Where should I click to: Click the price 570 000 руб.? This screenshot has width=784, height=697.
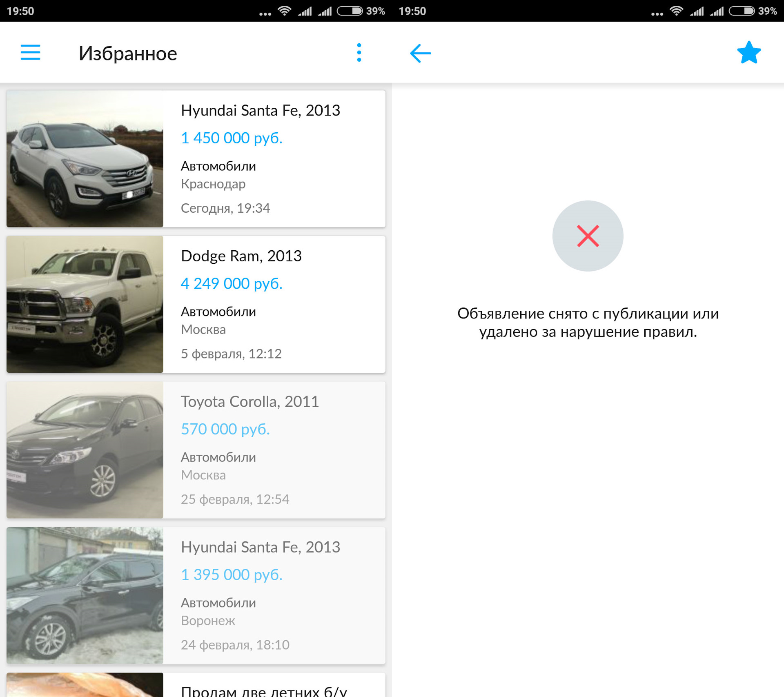225,429
